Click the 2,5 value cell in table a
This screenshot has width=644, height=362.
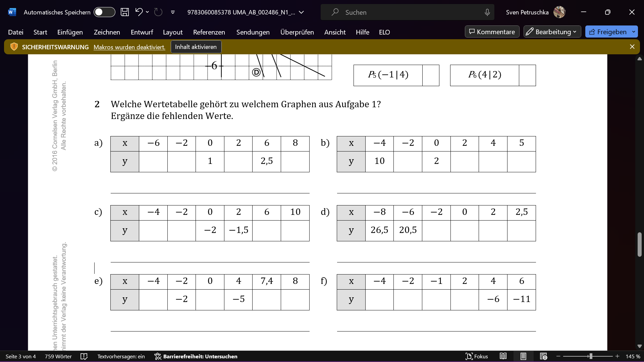click(x=267, y=162)
